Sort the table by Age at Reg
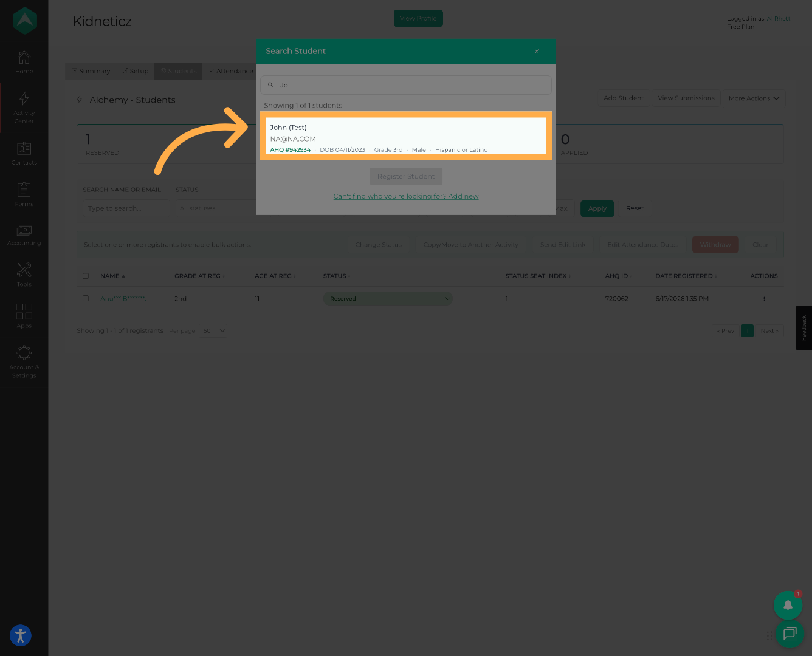 tap(275, 276)
